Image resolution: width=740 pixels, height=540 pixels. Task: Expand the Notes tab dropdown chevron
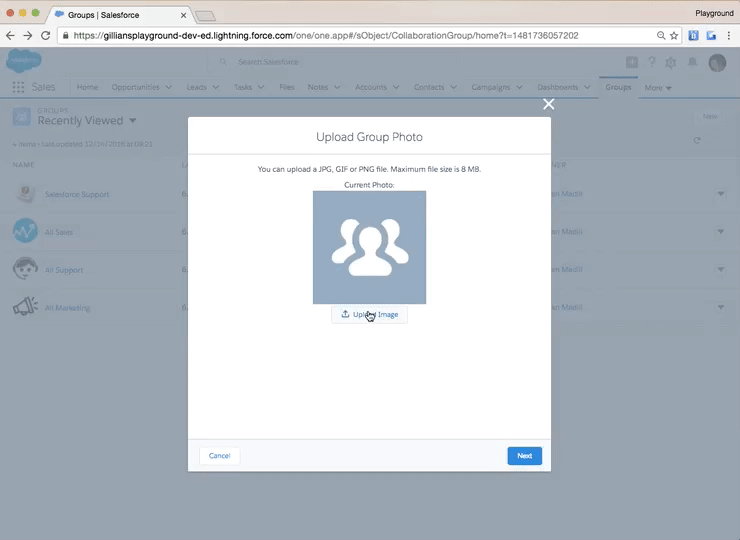337,87
